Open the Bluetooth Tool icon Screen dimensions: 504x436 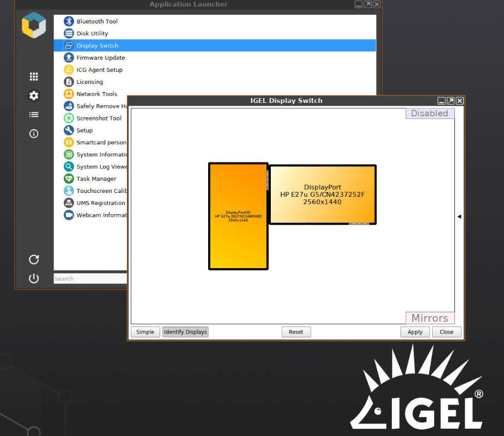[69, 21]
